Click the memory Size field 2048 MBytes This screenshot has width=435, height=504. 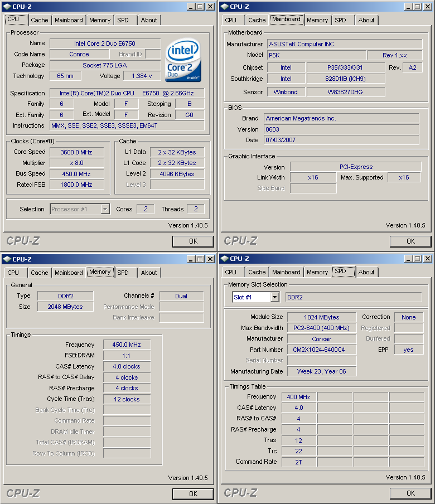click(66, 307)
